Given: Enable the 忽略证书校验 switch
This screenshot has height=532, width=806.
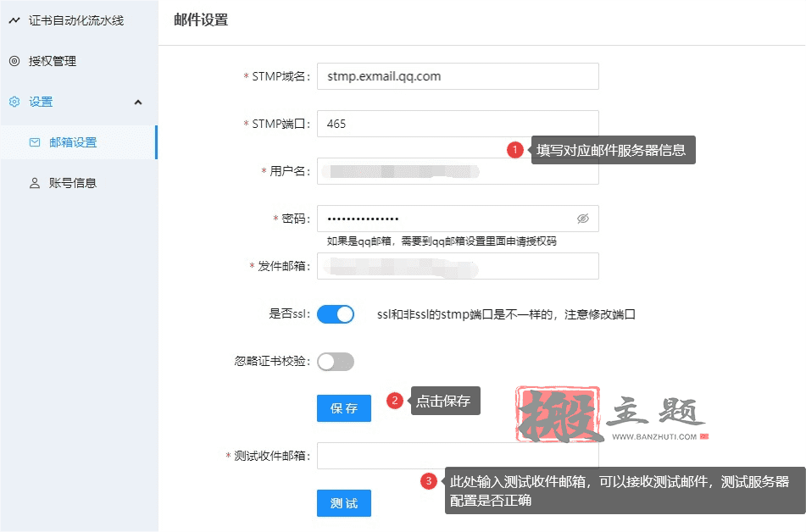Looking at the screenshot, I should [335, 362].
